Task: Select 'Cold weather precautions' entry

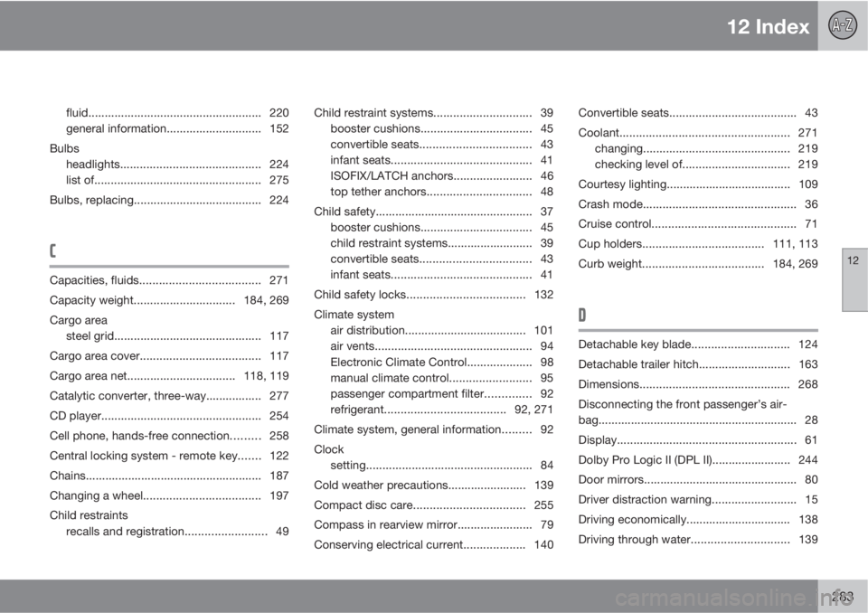Action: (433, 486)
